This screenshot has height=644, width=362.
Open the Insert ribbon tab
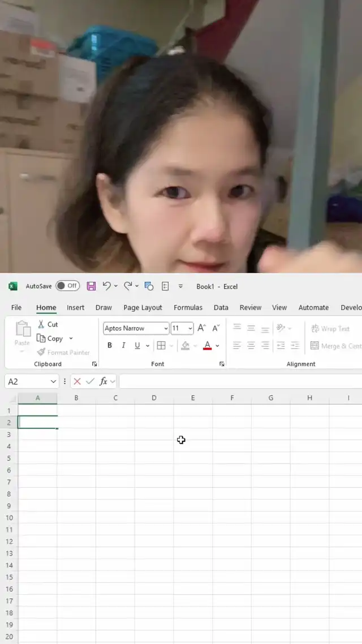click(75, 307)
